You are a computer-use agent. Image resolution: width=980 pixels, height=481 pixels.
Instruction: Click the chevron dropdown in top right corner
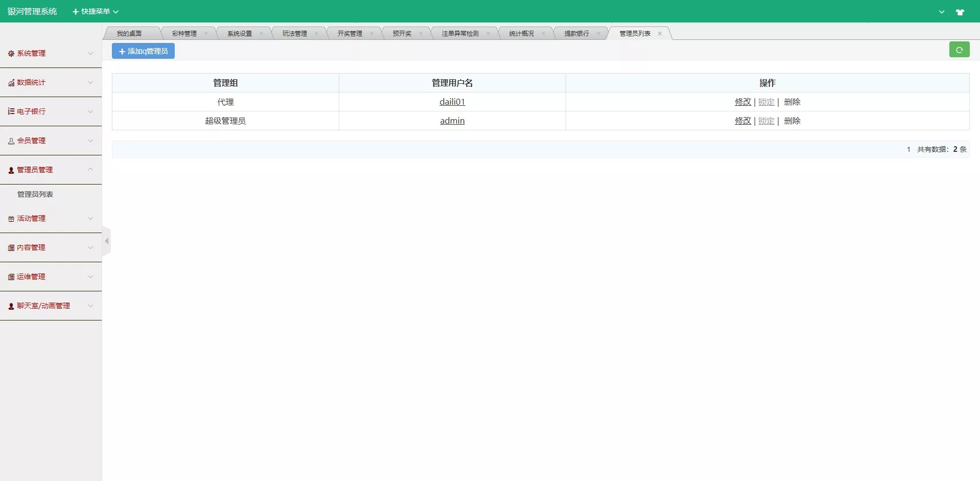(942, 11)
